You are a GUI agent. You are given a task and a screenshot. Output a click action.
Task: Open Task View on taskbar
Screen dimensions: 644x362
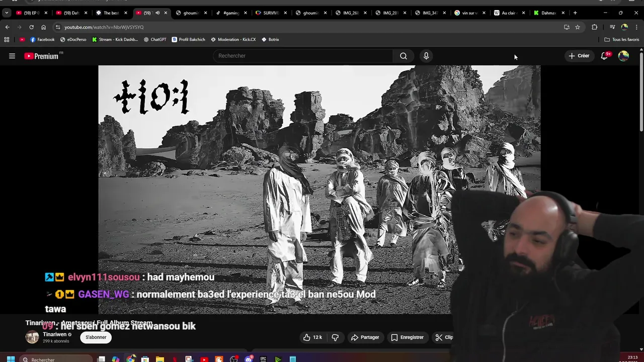tap(101, 359)
